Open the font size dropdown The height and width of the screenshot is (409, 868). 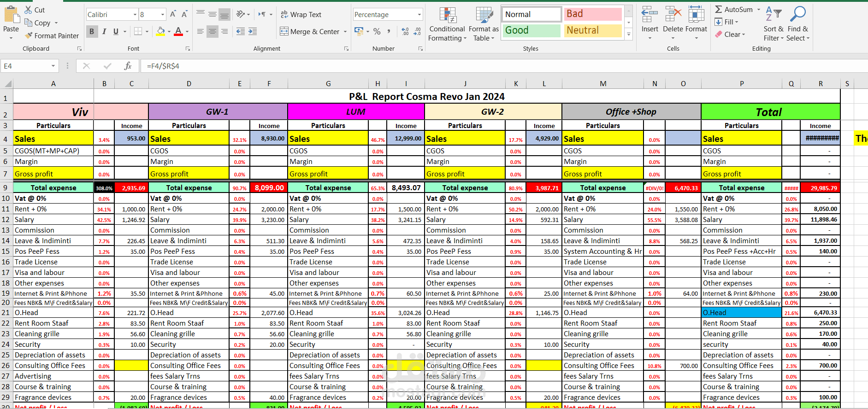163,15
